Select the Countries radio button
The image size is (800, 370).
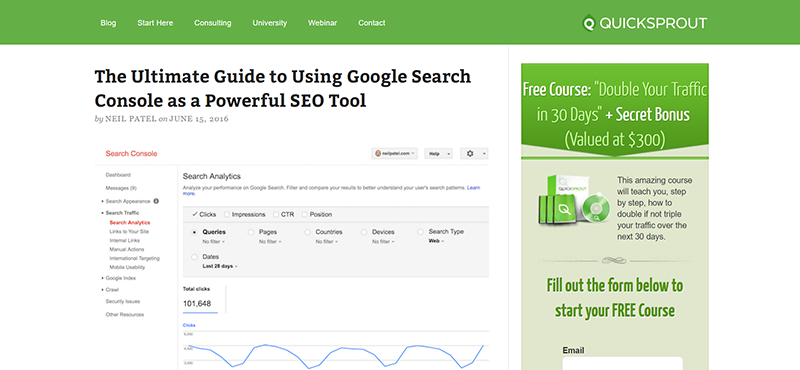(307, 232)
